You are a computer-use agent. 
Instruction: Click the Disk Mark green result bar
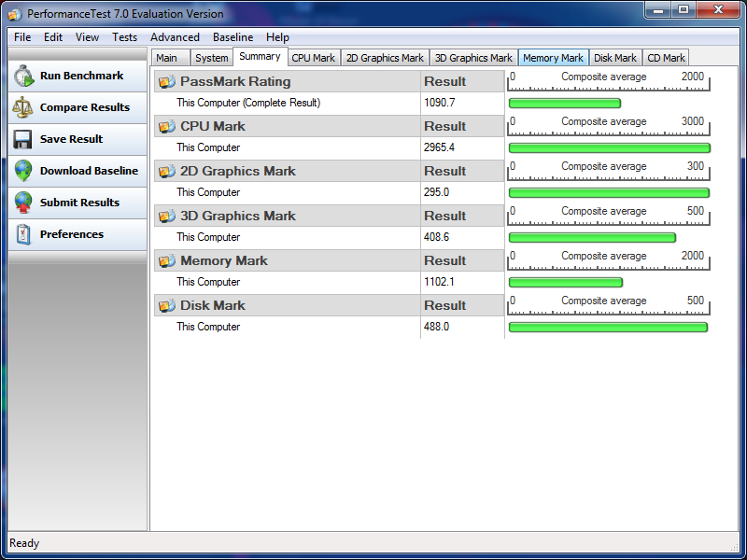[x=608, y=328]
